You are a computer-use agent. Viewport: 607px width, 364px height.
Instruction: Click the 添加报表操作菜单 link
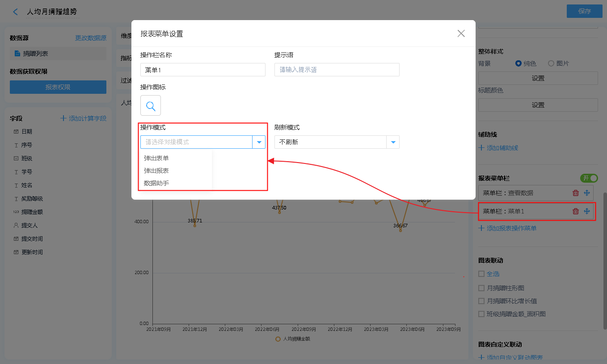click(x=511, y=228)
